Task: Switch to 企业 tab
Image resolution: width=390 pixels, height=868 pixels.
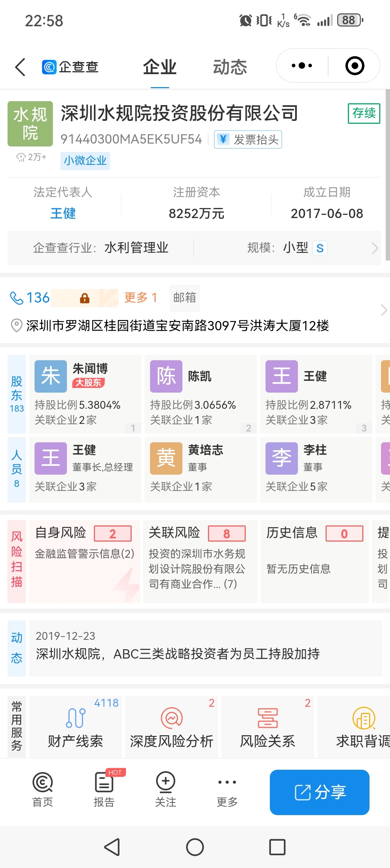Action: pos(160,67)
